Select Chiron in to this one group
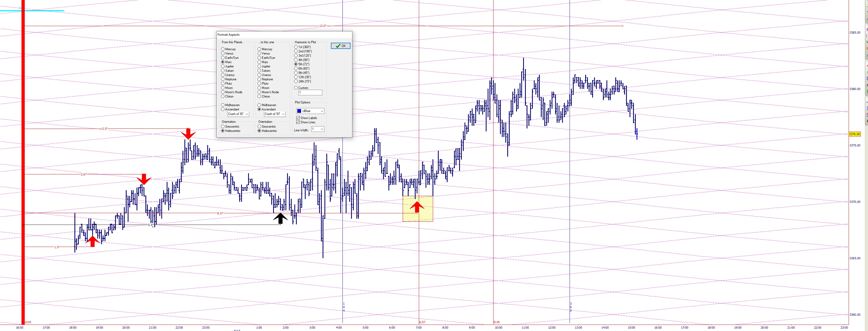Screen dimensions: 868x331 point(264,97)
